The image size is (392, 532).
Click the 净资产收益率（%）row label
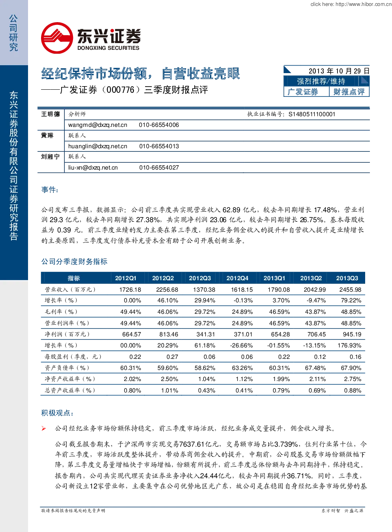coord(70,379)
